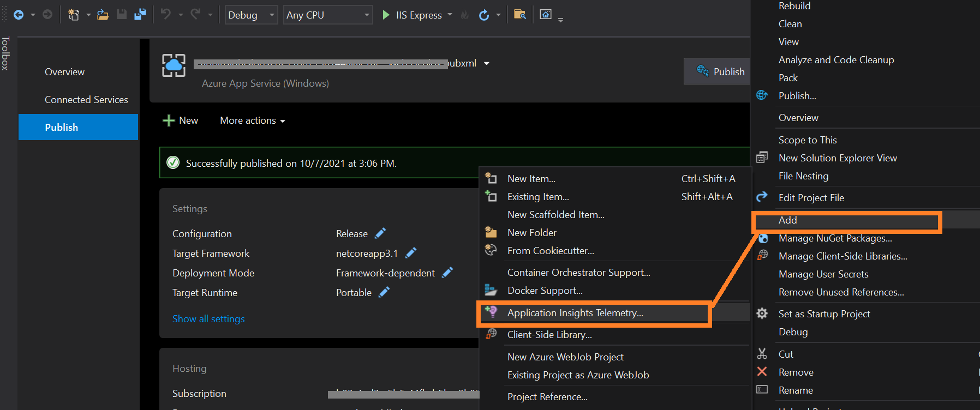
Task: Select the Publish tab in sidebar
Action: [78, 127]
